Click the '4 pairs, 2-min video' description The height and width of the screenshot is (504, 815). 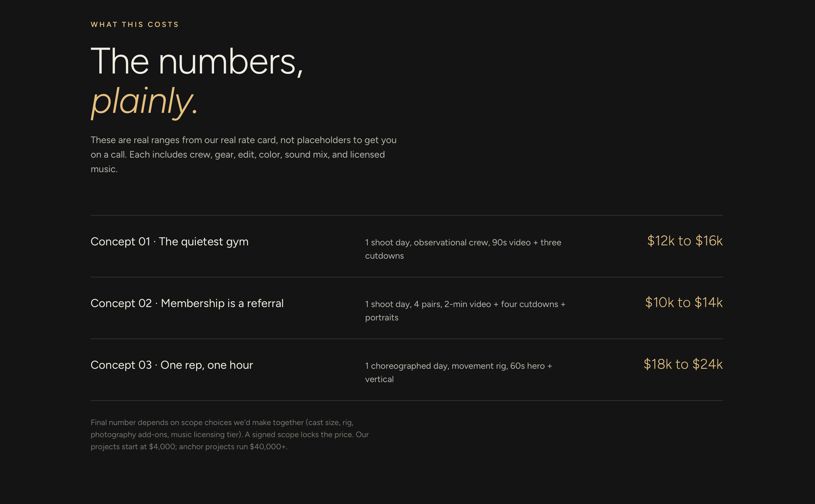465,311
